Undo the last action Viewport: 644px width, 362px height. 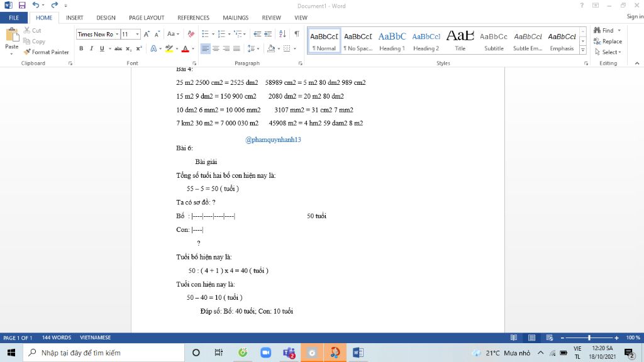[x=36, y=5]
